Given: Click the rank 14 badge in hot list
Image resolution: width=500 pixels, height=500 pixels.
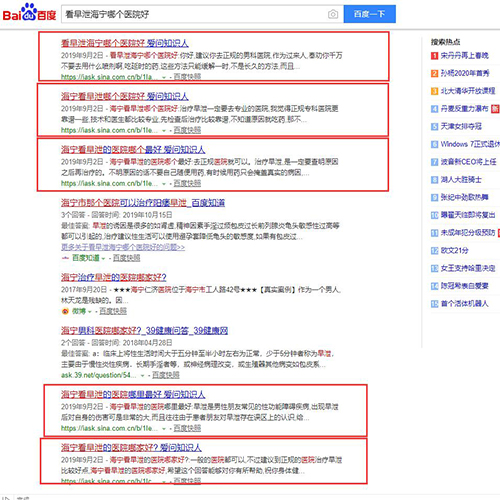Looking at the screenshot, I should point(434,286).
